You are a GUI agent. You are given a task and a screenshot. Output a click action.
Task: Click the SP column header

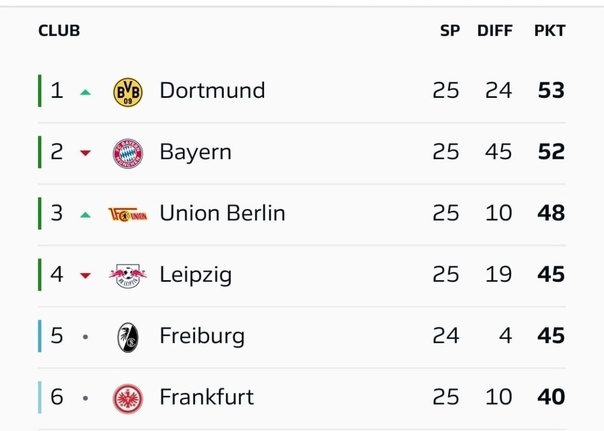point(450,31)
